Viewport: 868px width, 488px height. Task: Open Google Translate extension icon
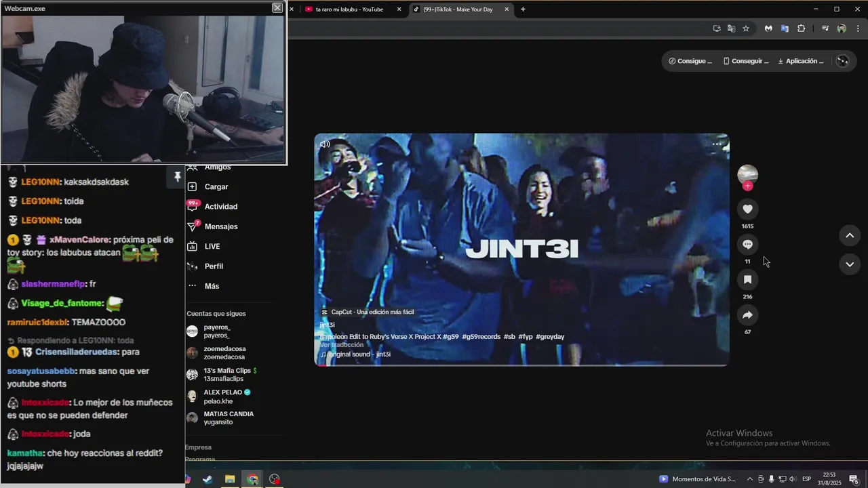pyautogui.click(x=785, y=28)
